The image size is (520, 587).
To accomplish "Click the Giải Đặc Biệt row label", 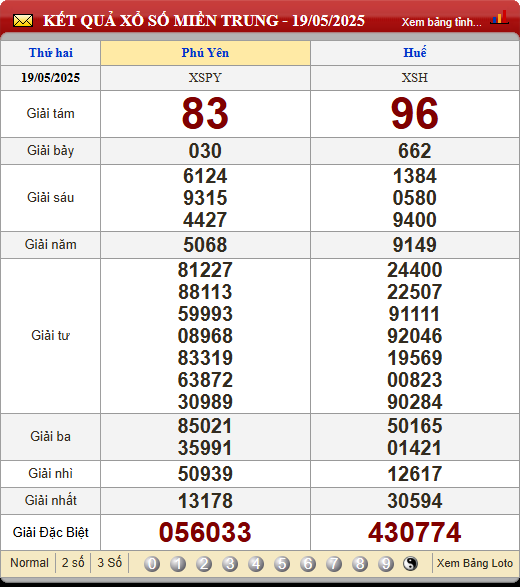I will [x=51, y=532].
